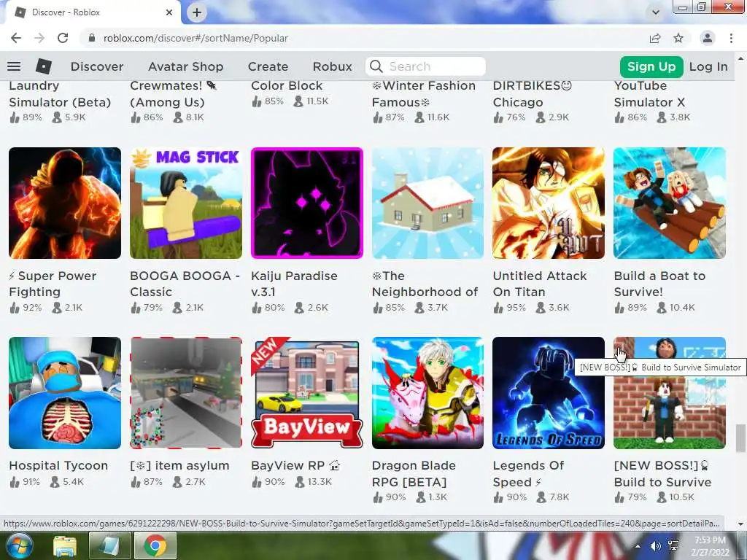Open Untitled Attack On Titan thumbnail
This screenshot has width=747, height=560.
[549, 203]
